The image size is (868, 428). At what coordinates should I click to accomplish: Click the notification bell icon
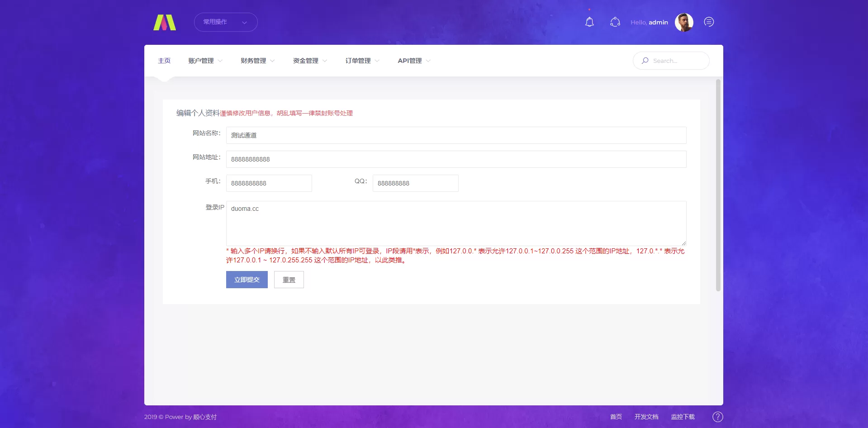(589, 22)
